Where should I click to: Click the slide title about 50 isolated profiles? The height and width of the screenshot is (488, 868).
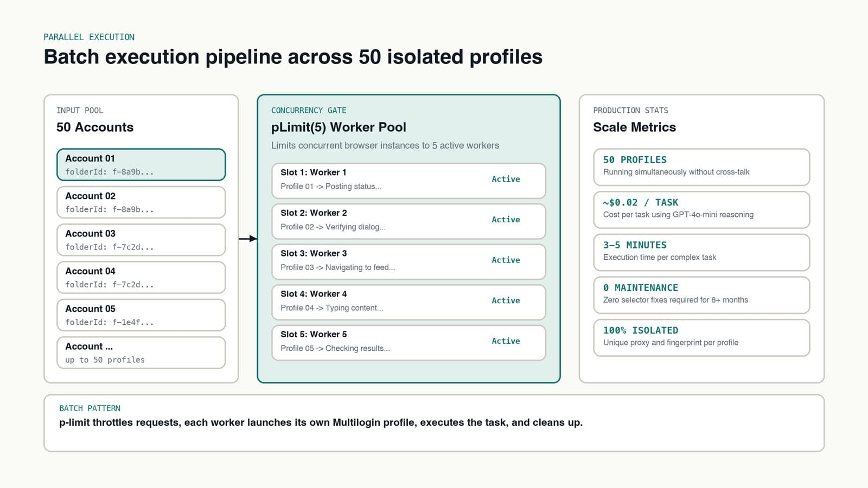click(x=293, y=57)
